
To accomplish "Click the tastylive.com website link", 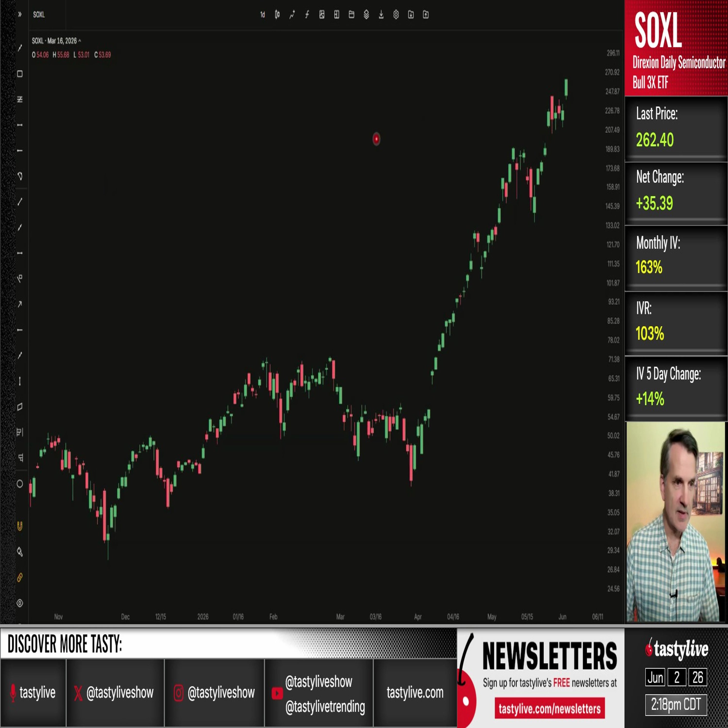I will [415, 693].
